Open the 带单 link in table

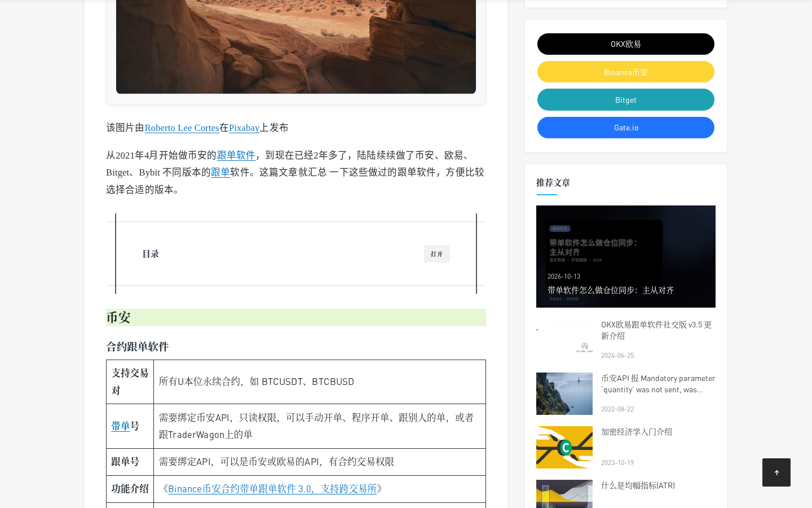click(121, 426)
